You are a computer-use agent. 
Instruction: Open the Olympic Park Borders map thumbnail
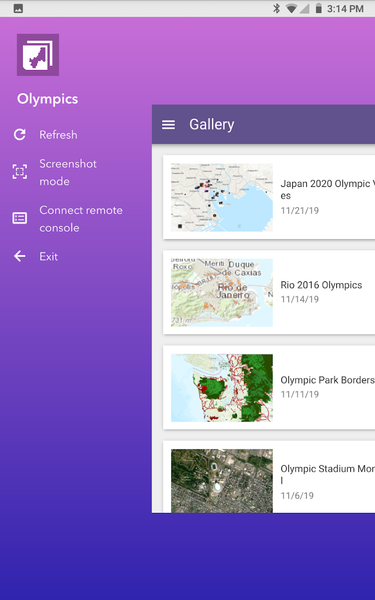point(222,388)
